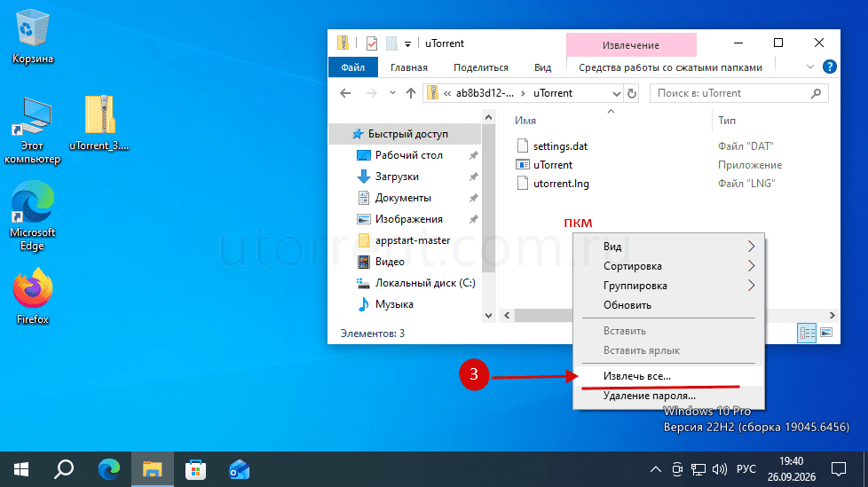Go back with the Back arrow

pyautogui.click(x=345, y=93)
